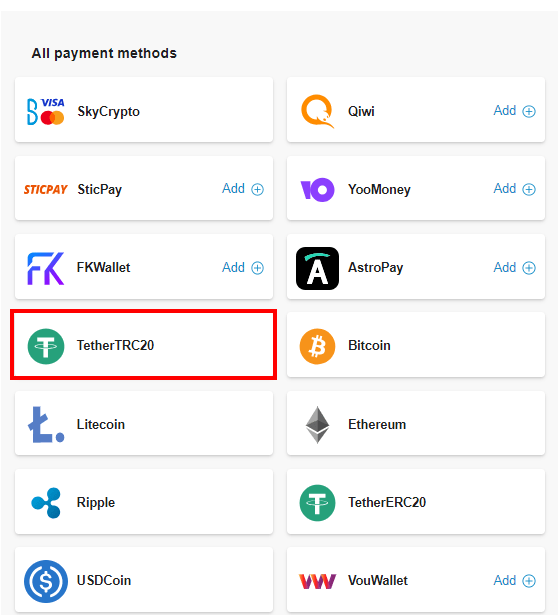Add FKWallet via the Add link

click(x=233, y=267)
